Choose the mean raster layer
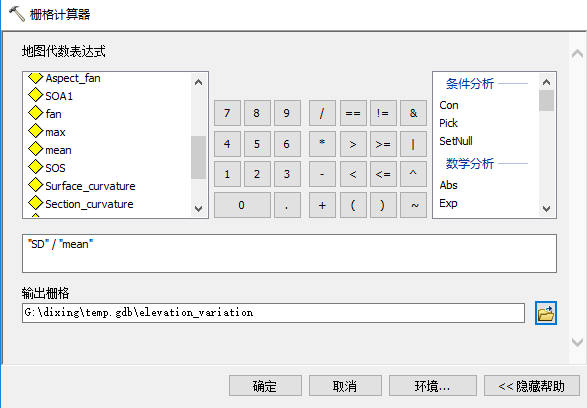 pyautogui.click(x=58, y=150)
